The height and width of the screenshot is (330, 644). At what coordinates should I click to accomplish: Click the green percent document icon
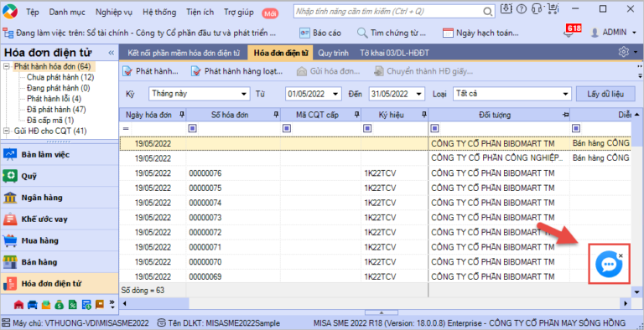point(73,304)
